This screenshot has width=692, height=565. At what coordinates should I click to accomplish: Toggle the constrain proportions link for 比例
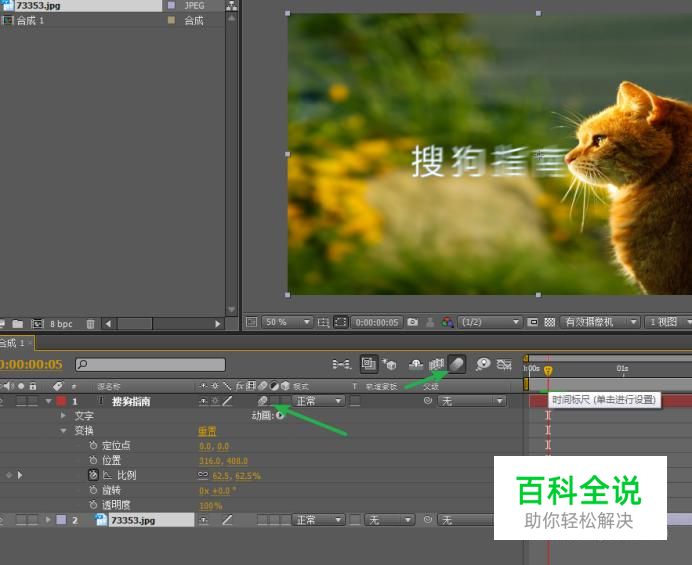pyautogui.click(x=203, y=475)
